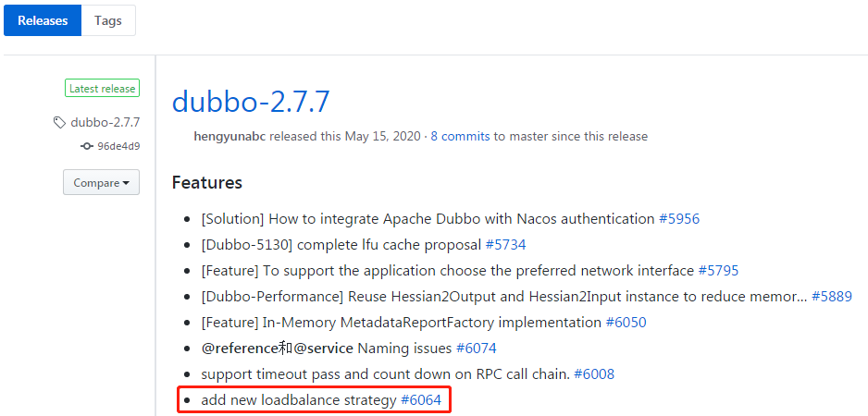Visit hengyunabc's profile link
Screen dimensions: 868x416
pos(230,136)
